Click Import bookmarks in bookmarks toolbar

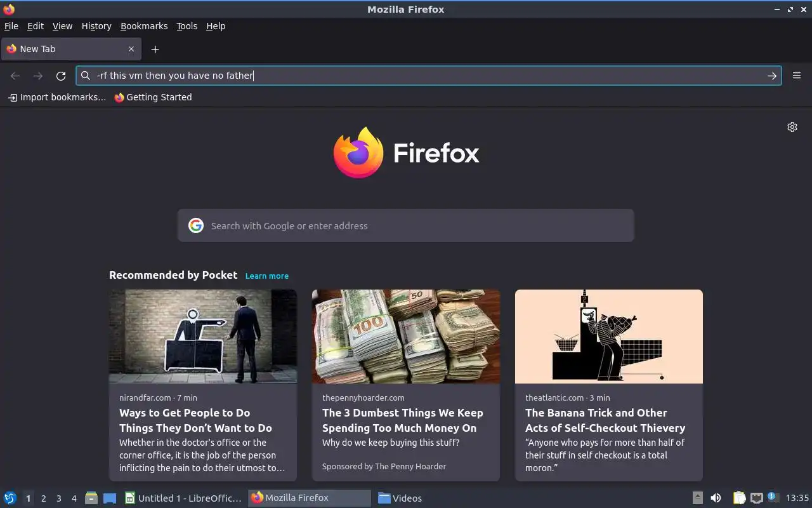57,97
